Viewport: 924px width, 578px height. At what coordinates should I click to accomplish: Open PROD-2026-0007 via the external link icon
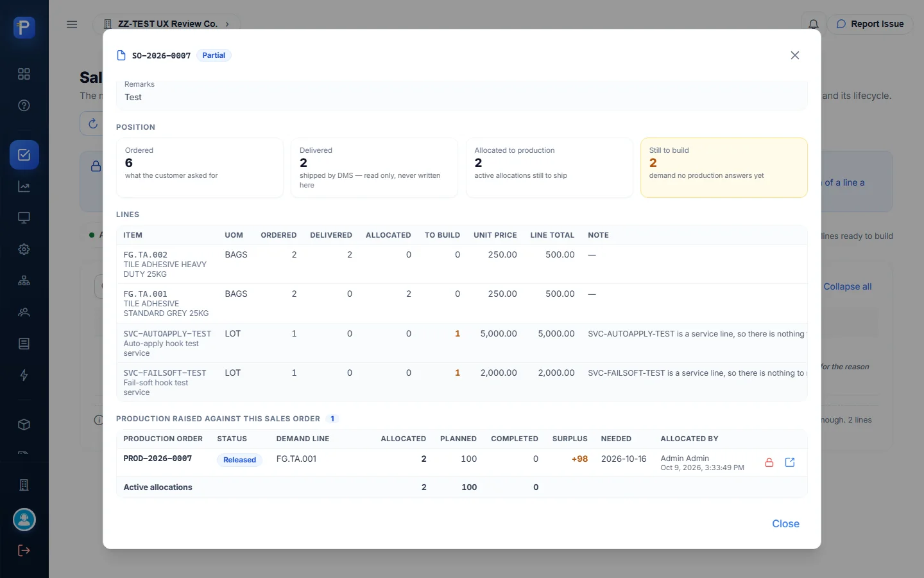(790, 462)
